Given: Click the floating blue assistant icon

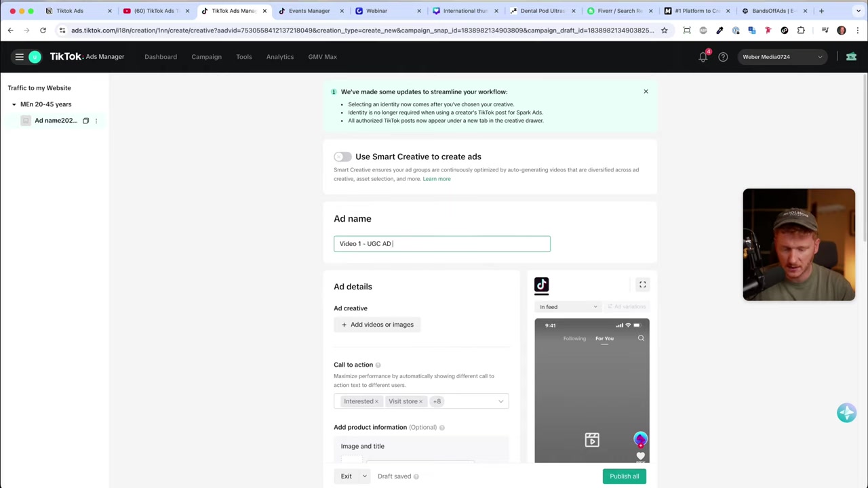Looking at the screenshot, I should coord(846,412).
